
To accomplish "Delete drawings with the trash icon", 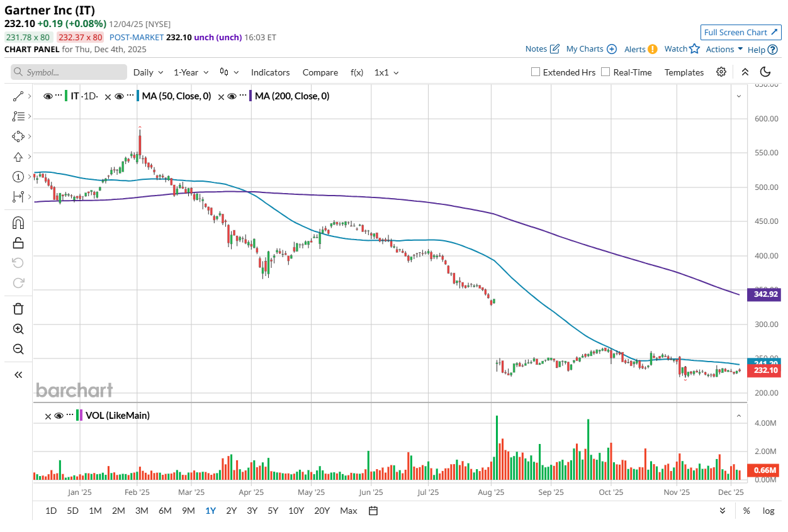I will (18, 309).
